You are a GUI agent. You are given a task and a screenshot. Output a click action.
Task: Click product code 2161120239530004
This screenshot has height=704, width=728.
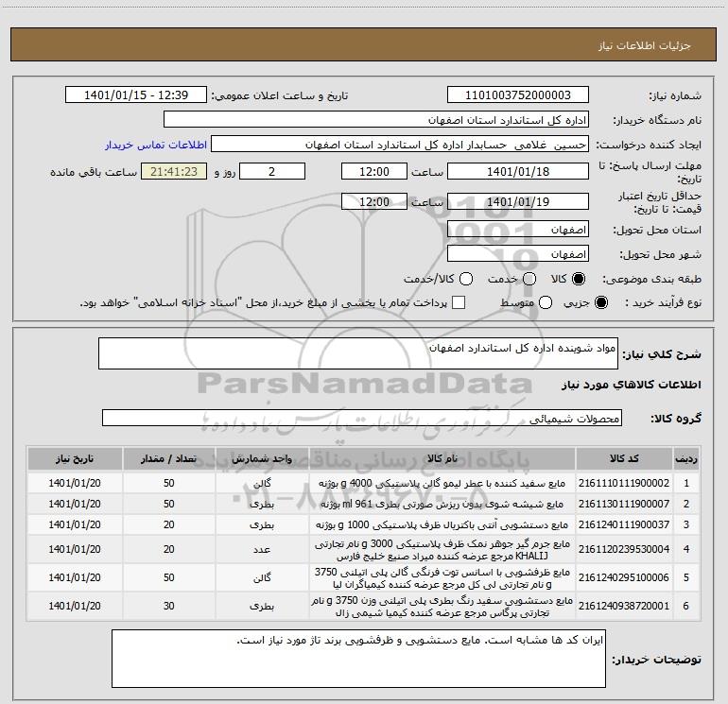coord(624,549)
